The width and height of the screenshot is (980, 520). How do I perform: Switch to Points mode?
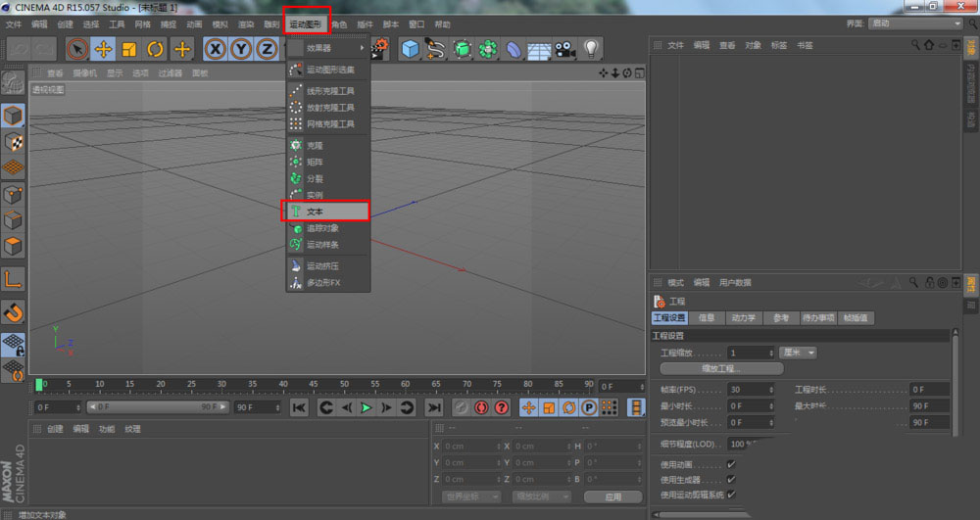pos(13,195)
